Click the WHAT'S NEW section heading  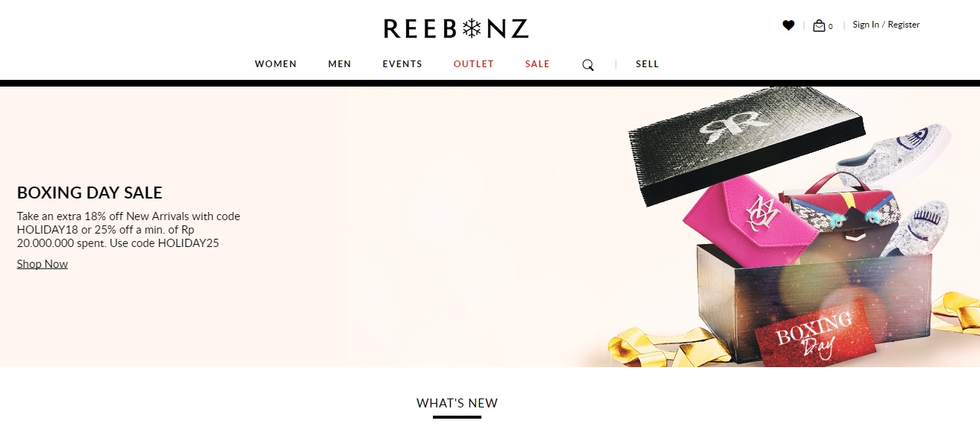(457, 403)
